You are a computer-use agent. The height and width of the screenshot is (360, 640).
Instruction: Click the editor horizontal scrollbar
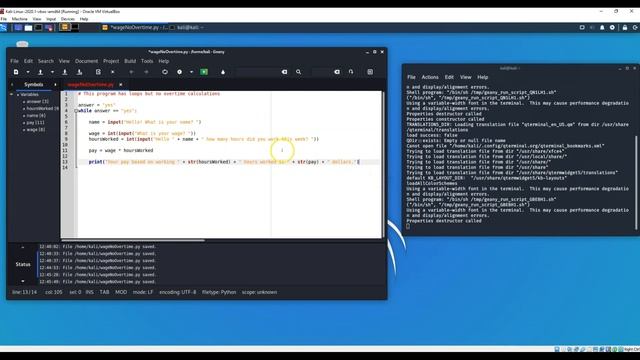(133, 240)
